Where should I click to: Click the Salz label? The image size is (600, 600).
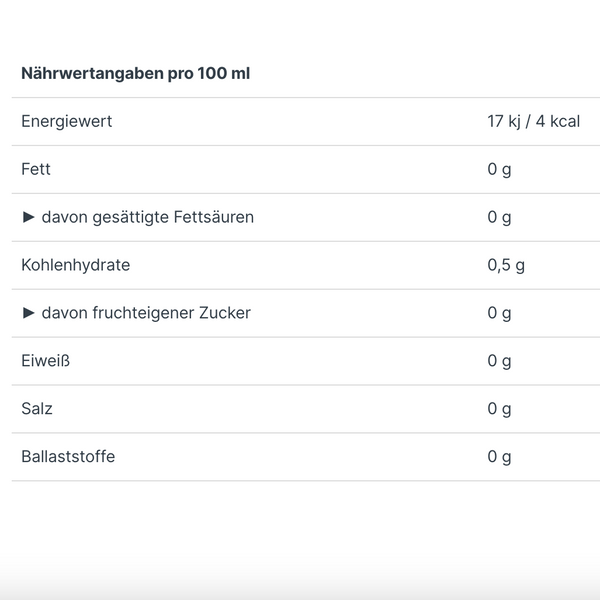(37, 409)
